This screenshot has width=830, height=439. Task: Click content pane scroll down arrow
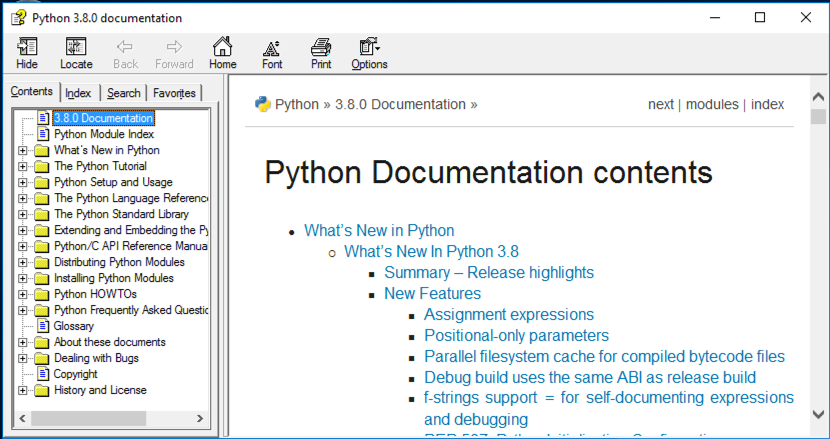[818, 414]
